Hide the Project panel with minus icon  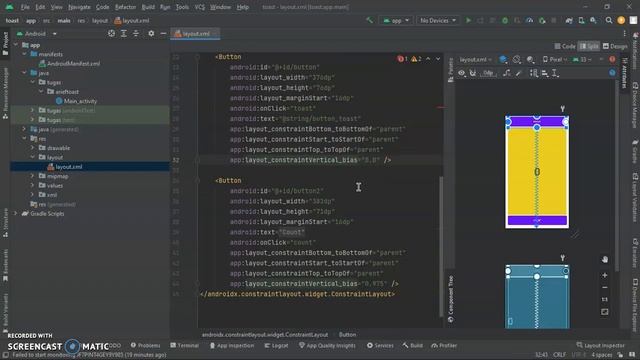pos(163,33)
